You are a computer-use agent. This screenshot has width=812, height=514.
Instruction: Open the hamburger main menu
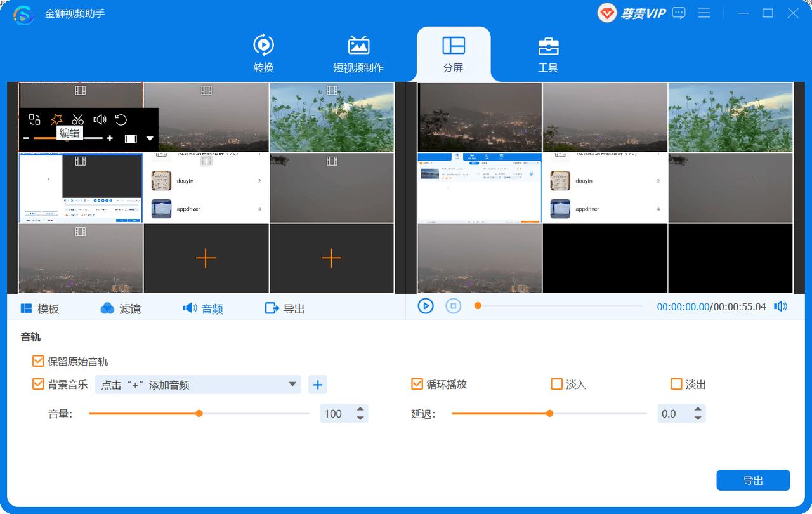tap(704, 13)
